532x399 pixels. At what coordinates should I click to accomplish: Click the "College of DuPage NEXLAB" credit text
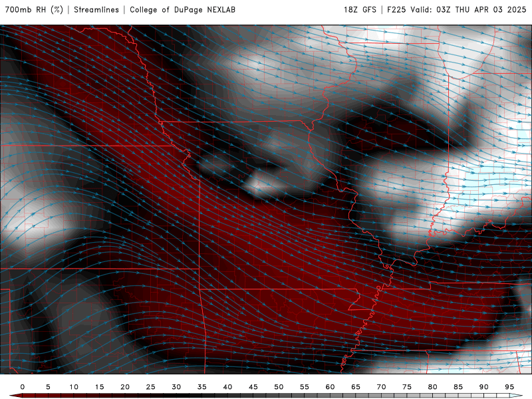[x=182, y=10]
